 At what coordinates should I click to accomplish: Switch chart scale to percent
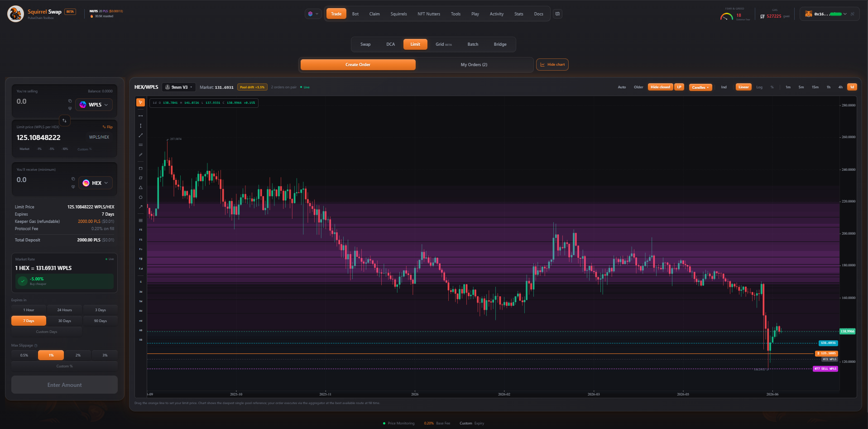tap(772, 87)
